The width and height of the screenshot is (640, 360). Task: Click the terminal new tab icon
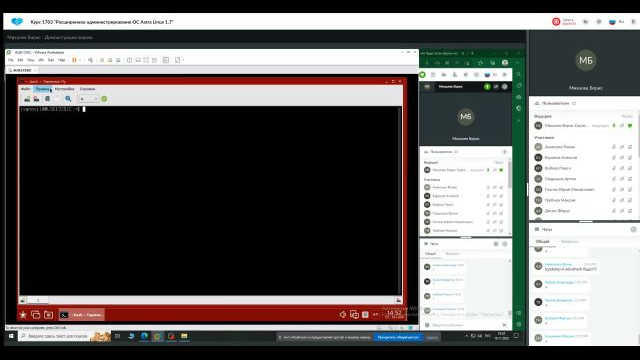click(27, 99)
